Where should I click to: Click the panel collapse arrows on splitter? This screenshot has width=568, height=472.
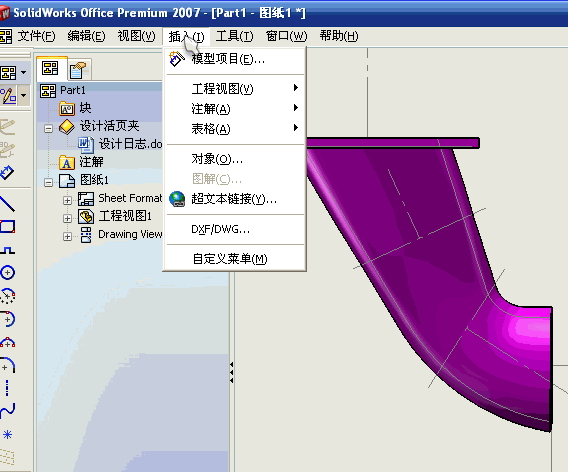click(x=231, y=372)
